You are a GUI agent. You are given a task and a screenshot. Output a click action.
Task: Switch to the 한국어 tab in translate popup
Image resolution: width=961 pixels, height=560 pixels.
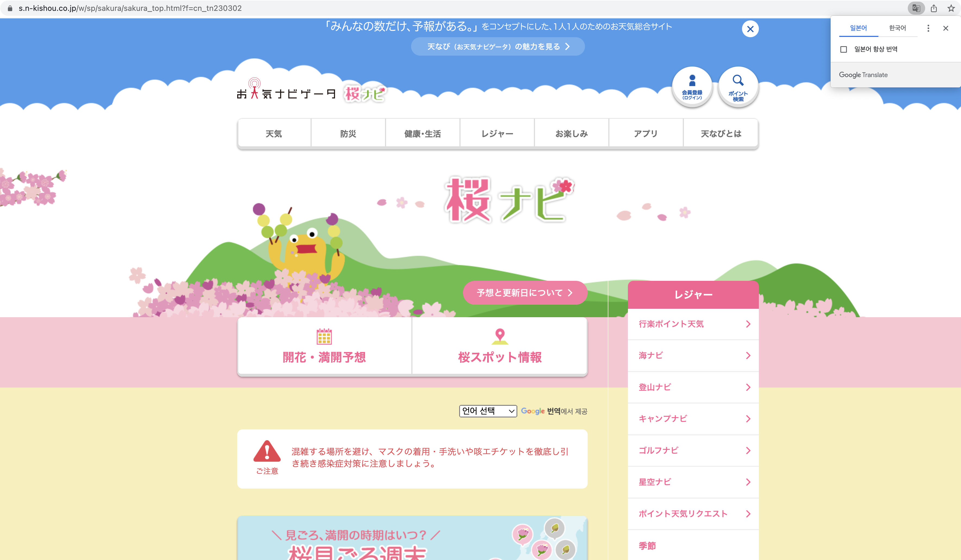tap(897, 28)
